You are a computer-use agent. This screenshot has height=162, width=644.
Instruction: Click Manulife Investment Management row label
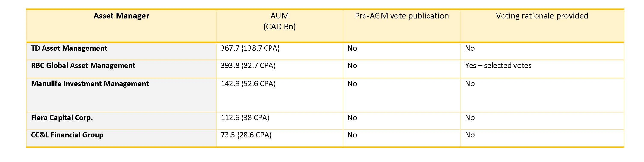(x=90, y=84)
